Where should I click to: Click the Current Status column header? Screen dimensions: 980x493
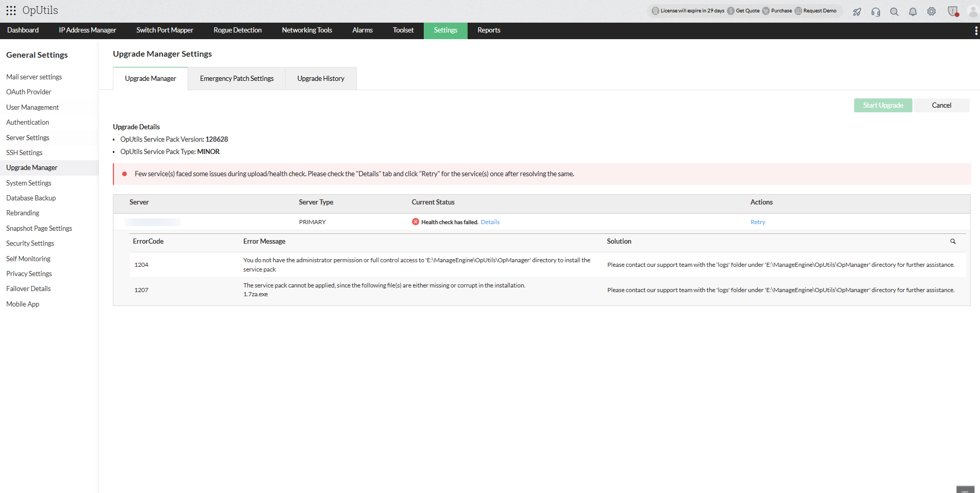[433, 202]
